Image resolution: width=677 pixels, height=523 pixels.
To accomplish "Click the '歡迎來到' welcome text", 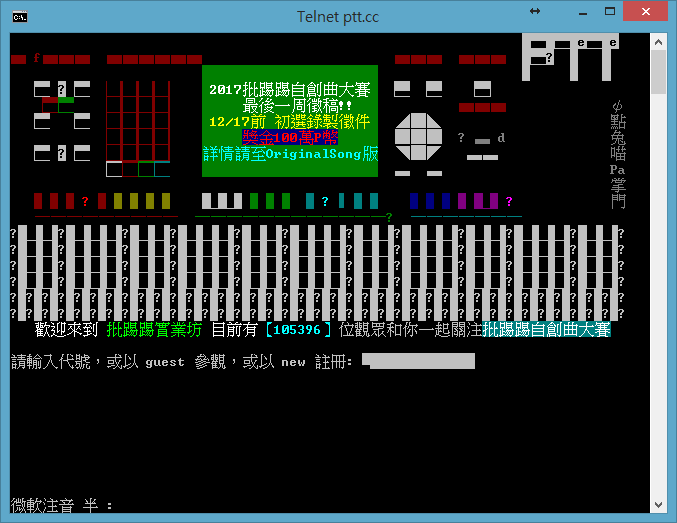I will click(x=66, y=330).
